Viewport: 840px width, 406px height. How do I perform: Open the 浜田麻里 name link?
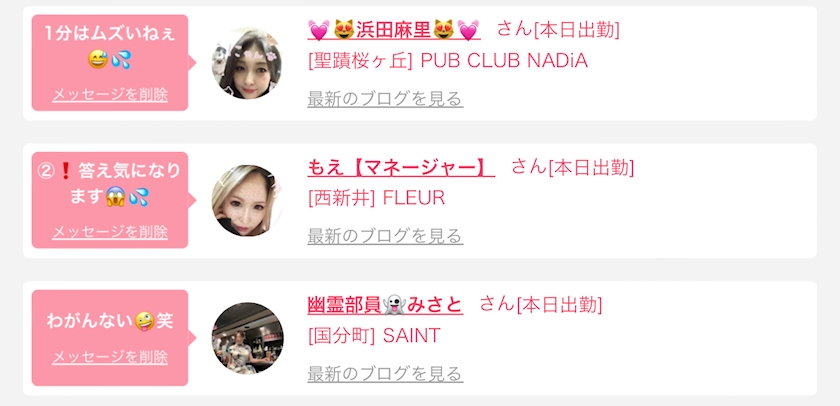[x=394, y=29]
